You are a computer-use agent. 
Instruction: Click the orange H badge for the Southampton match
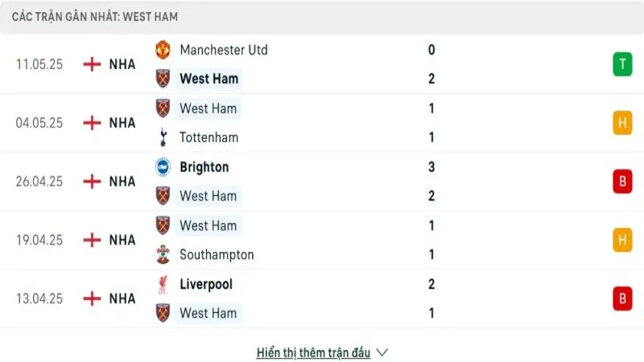click(x=622, y=240)
